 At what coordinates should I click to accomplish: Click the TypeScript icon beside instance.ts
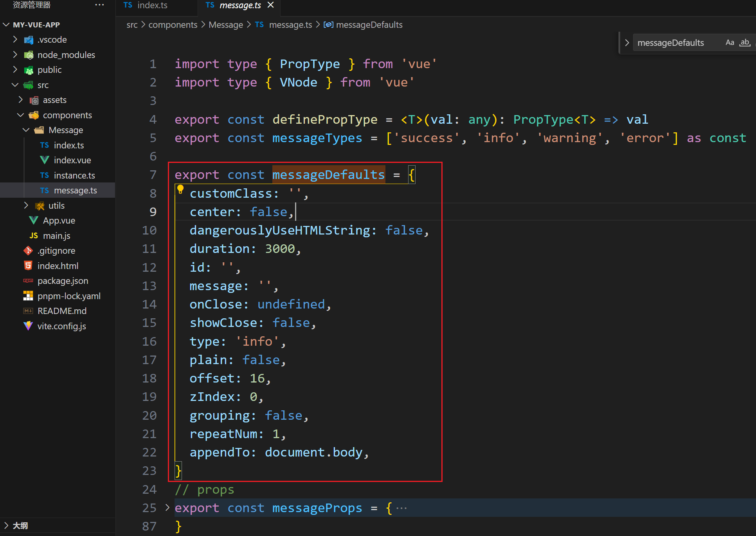click(44, 175)
